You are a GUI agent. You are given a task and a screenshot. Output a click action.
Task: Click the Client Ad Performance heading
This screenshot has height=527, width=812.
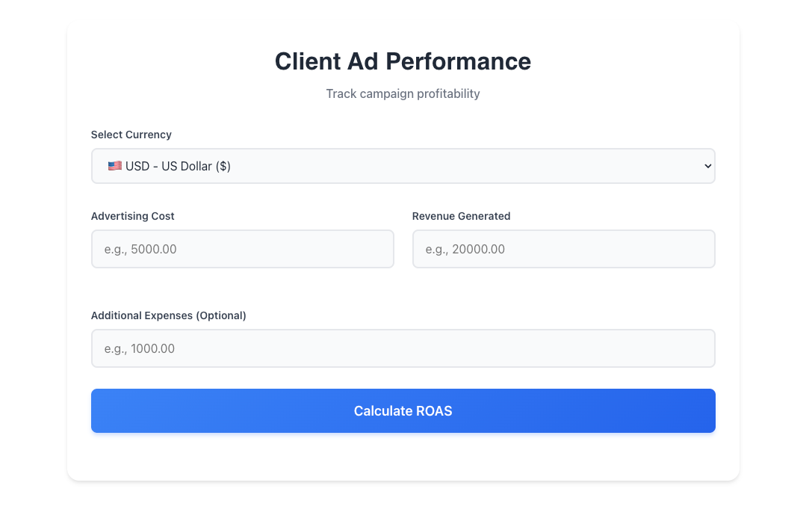pyautogui.click(x=403, y=61)
